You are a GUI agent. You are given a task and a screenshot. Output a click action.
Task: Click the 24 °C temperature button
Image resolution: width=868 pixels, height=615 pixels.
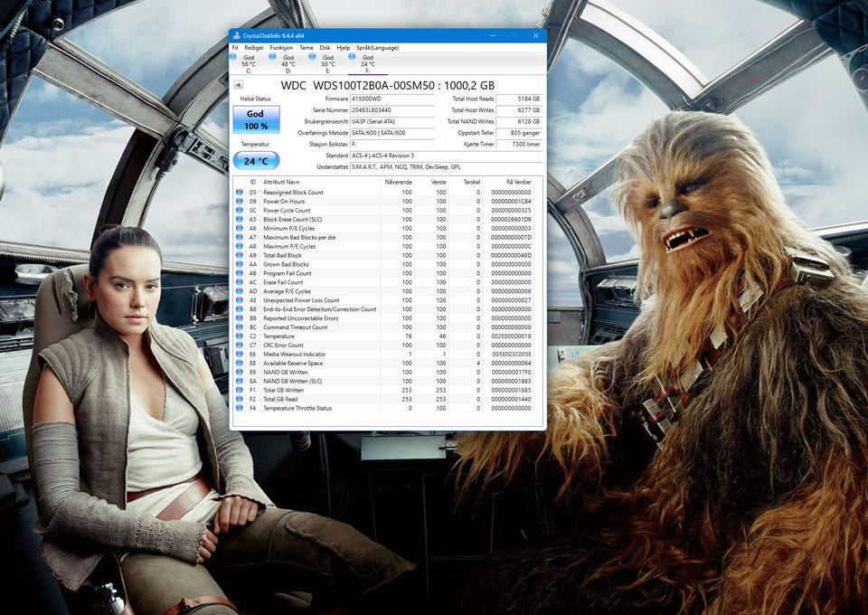tap(256, 161)
